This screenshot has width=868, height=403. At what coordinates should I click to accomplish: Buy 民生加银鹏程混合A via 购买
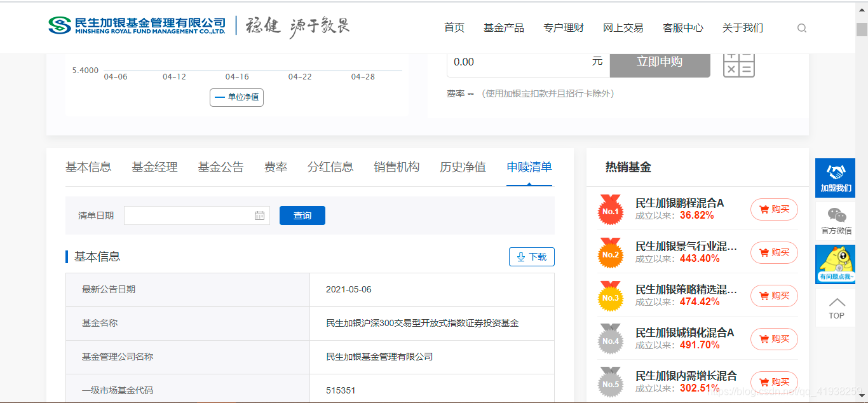[774, 209]
